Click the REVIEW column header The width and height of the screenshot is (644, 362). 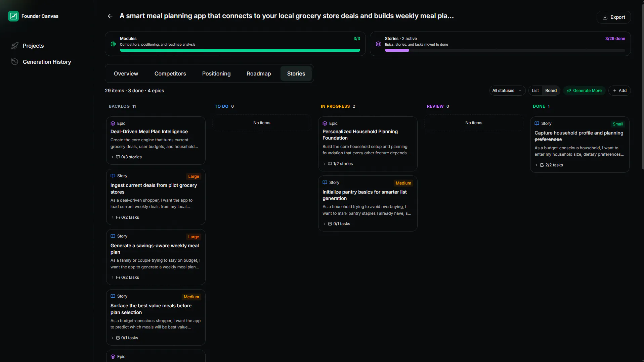pos(438,106)
